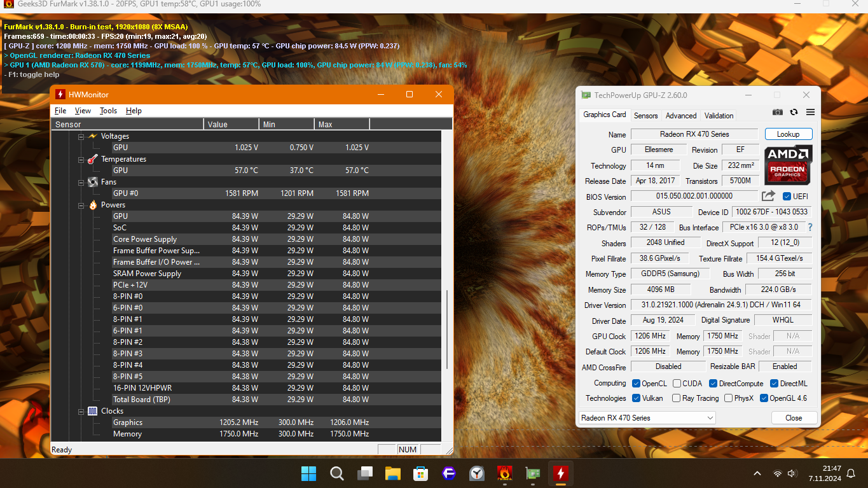This screenshot has height=488, width=868.
Task: Click the Sensor column header
Action: coord(127,124)
